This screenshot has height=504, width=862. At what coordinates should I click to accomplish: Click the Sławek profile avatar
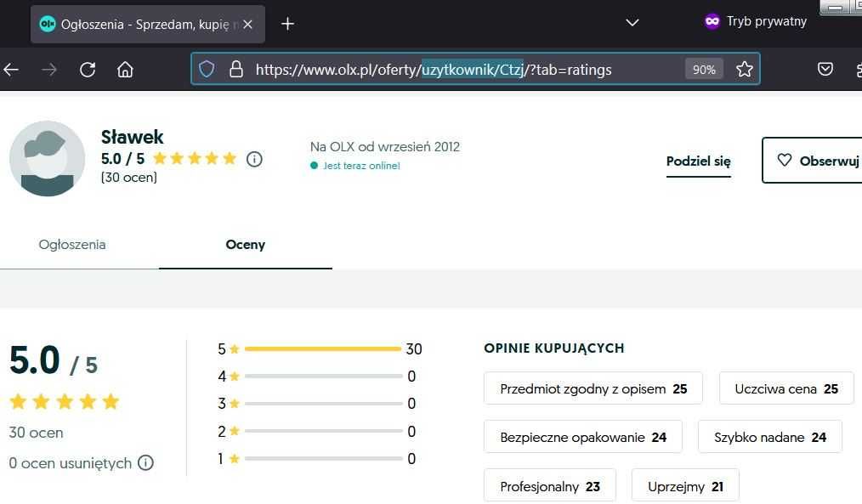point(48,159)
